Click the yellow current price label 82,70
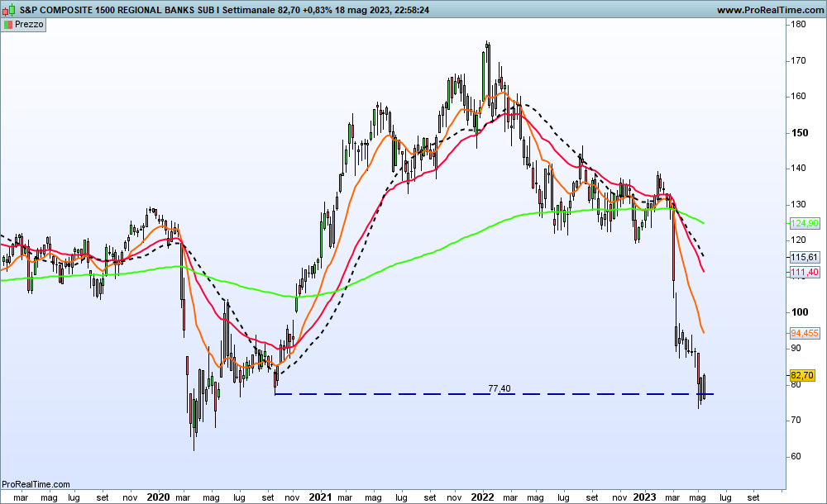The height and width of the screenshot is (504, 827). pos(802,375)
